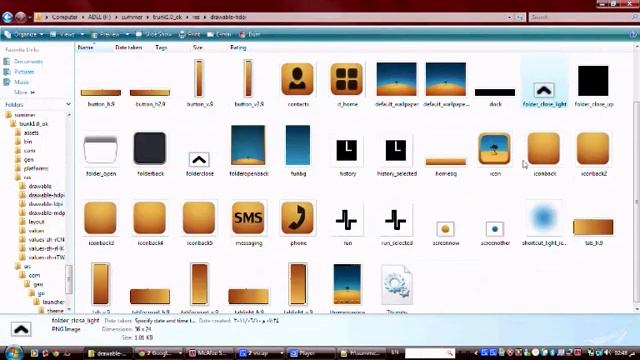Click the Forward navigation arrow

coord(20,17)
